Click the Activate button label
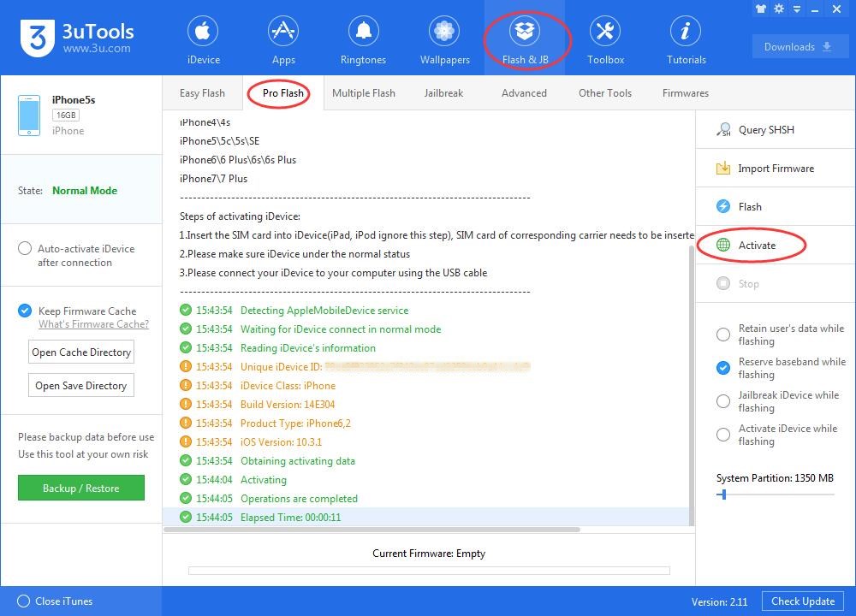The width and height of the screenshot is (856, 616). pos(758,245)
